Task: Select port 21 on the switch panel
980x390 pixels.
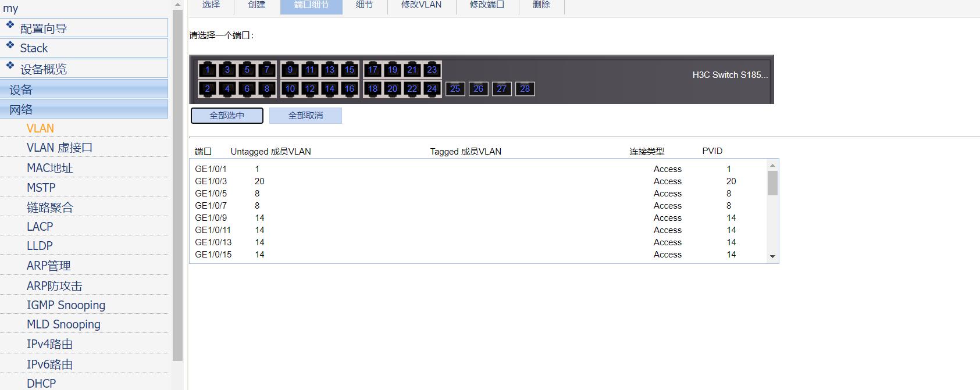Action: pyautogui.click(x=412, y=70)
